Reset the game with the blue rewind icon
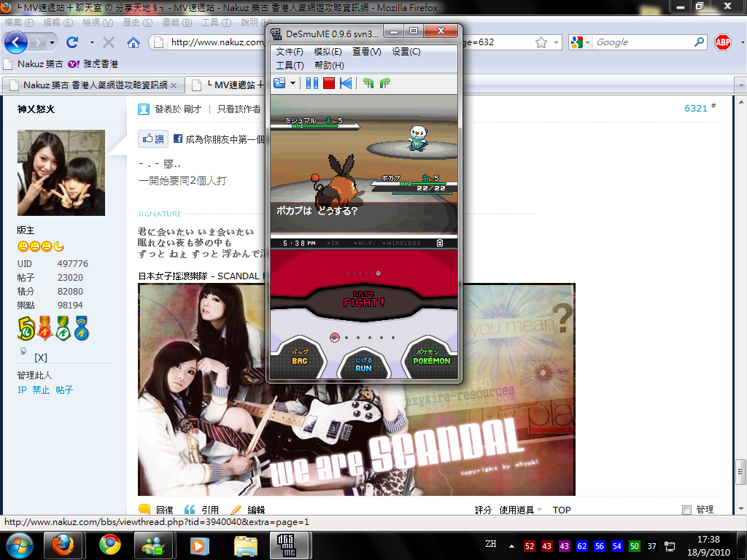This screenshot has height=560, width=747. point(347,83)
